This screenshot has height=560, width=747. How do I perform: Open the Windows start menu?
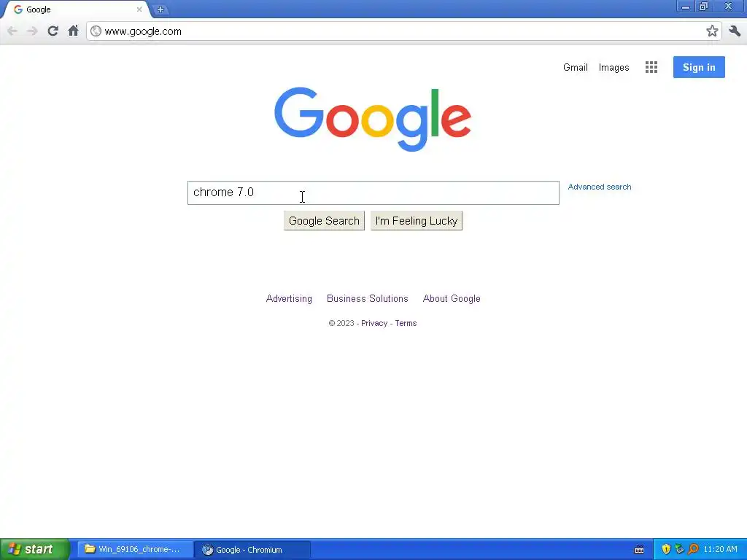click(x=35, y=549)
